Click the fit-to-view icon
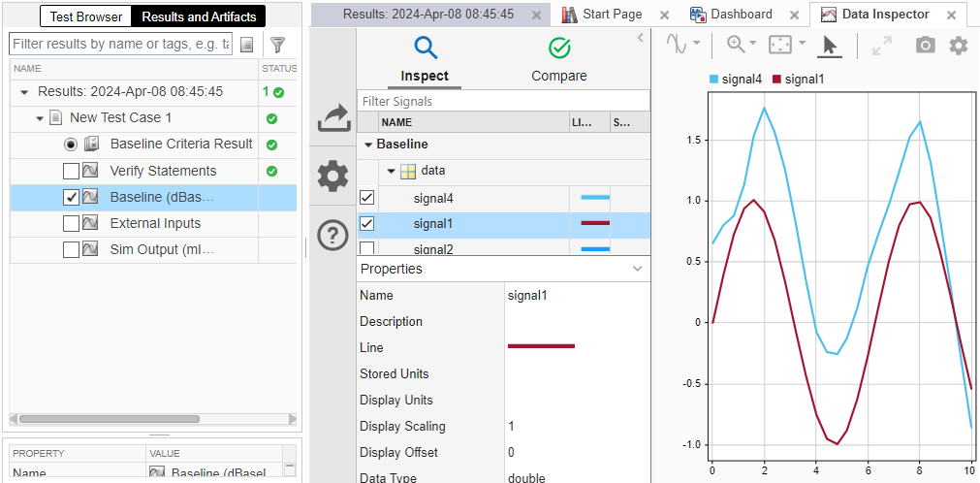 point(780,45)
